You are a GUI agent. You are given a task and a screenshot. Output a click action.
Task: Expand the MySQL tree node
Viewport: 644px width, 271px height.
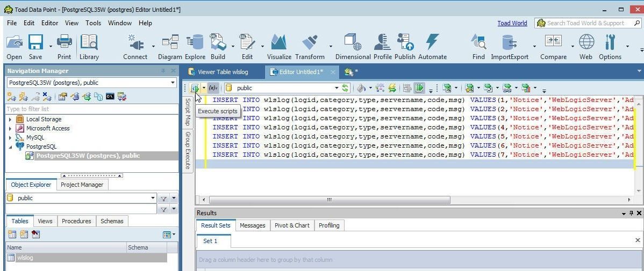(10, 138)
